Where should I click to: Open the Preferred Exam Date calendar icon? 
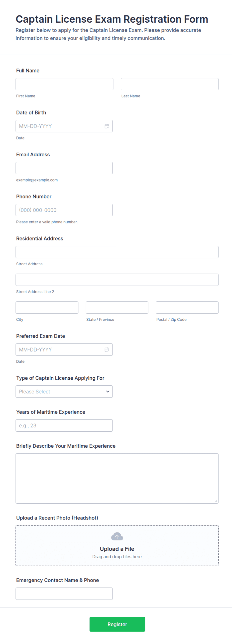[x=107, y=350]
